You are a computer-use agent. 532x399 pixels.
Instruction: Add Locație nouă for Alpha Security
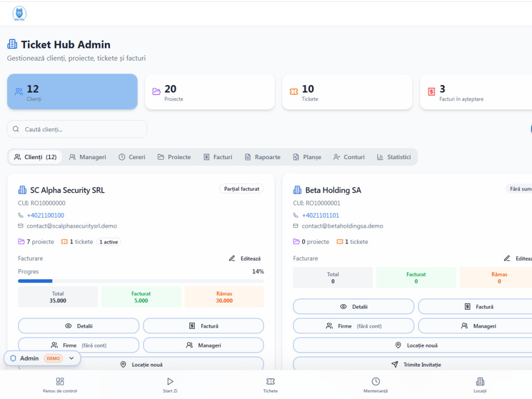click(x=141, y=364)
